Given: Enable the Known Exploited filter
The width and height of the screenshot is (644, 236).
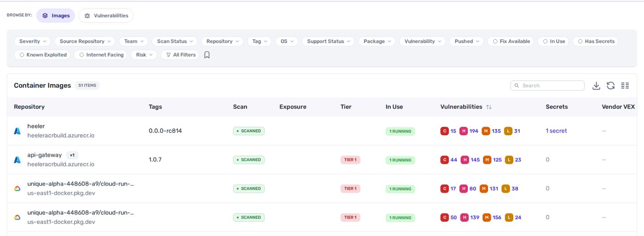Looking at the screenshot, I should 42,55.
